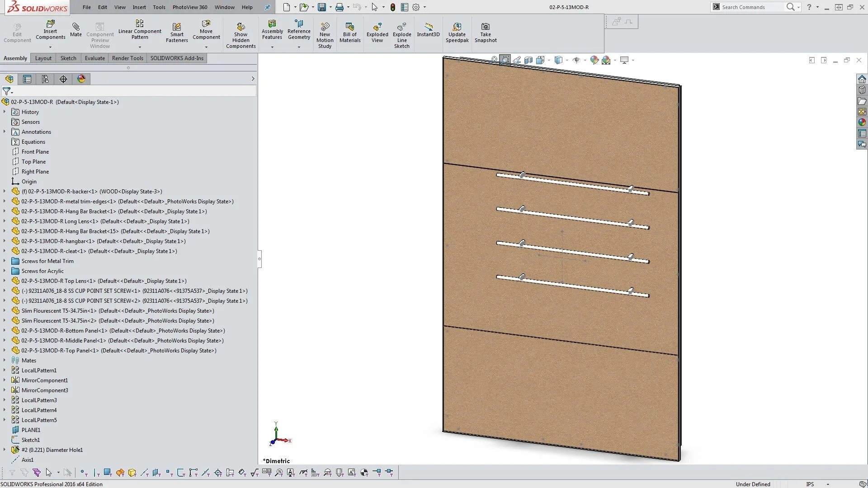
Task: Expand Screws for Metal Trim folder
Action: pos(5,261)
